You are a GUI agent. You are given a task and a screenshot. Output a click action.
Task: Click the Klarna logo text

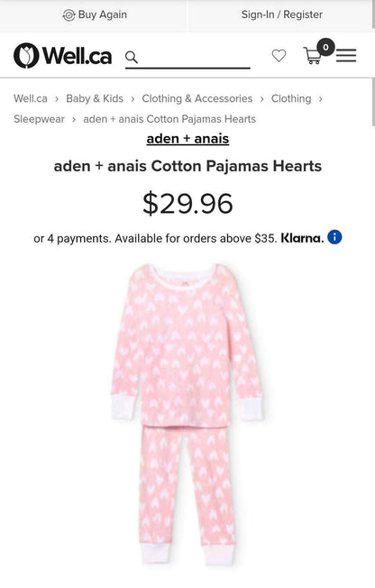tap(302, 238)
